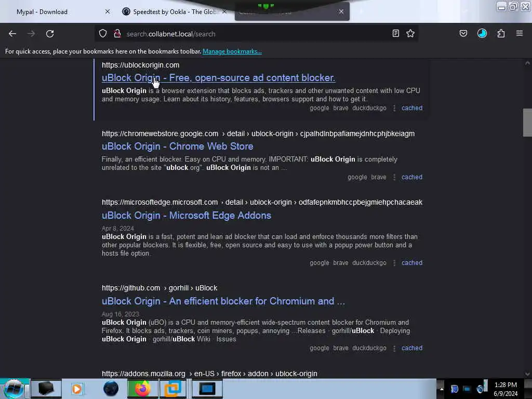Click google tag under Chrome Web Store result

(x=357, y=177)
